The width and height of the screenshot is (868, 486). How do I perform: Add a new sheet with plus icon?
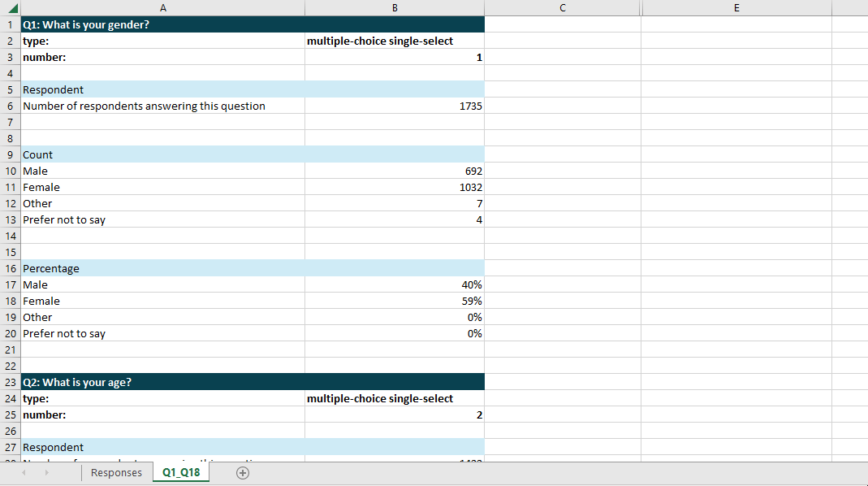(242, 472)
